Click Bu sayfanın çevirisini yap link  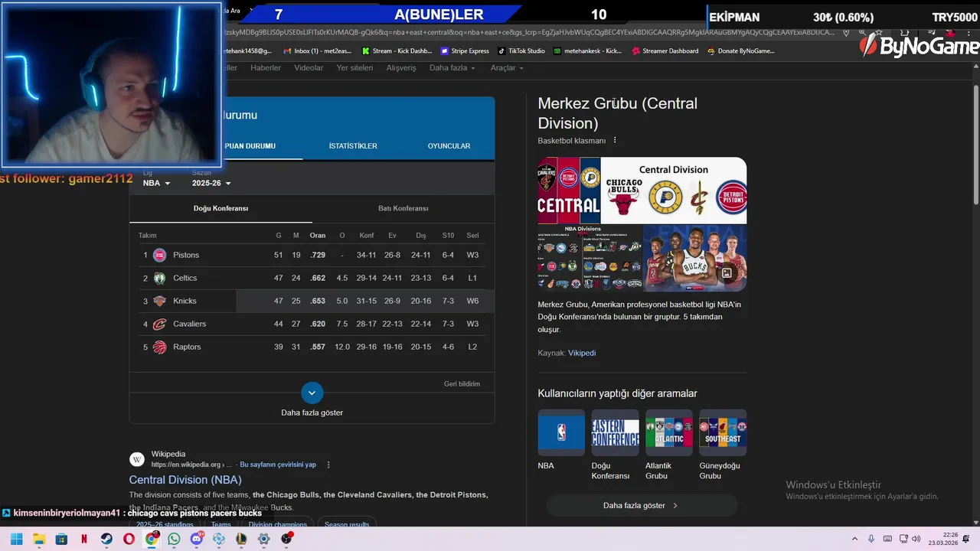point(278,465)
